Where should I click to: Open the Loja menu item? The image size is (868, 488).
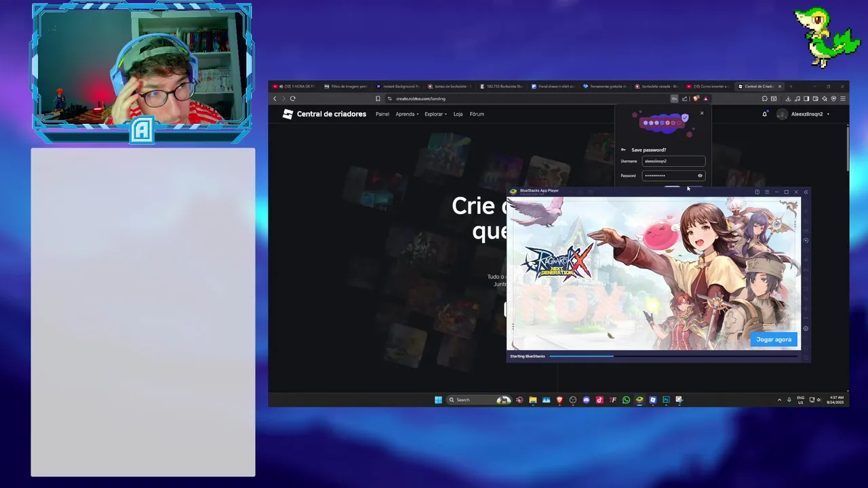458,114
